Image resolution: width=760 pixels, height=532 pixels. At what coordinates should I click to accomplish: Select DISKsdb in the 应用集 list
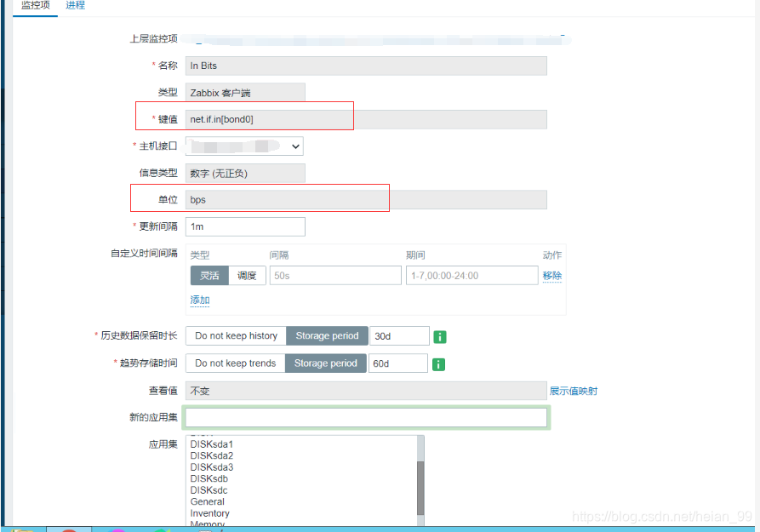pos(209,478)
